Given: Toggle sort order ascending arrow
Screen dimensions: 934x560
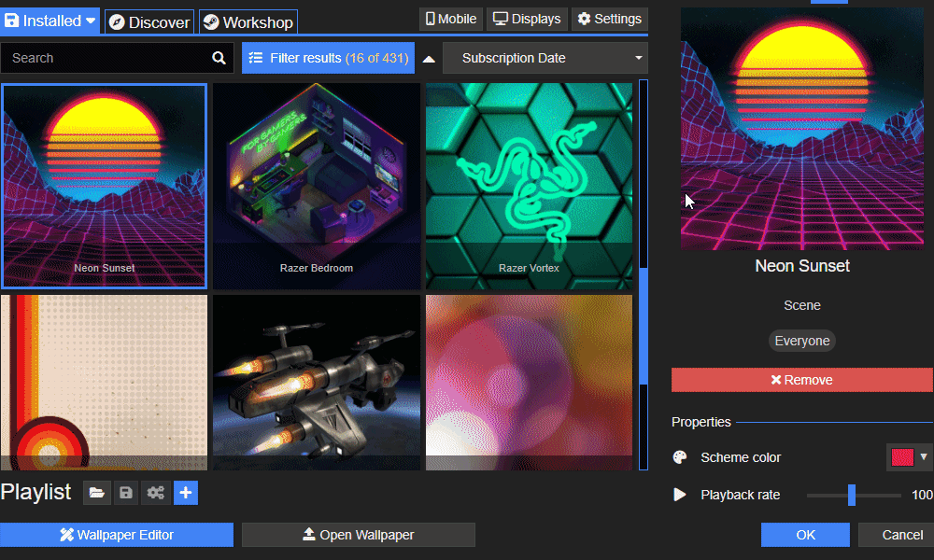Looking at the screenshot, I should 429,58.
